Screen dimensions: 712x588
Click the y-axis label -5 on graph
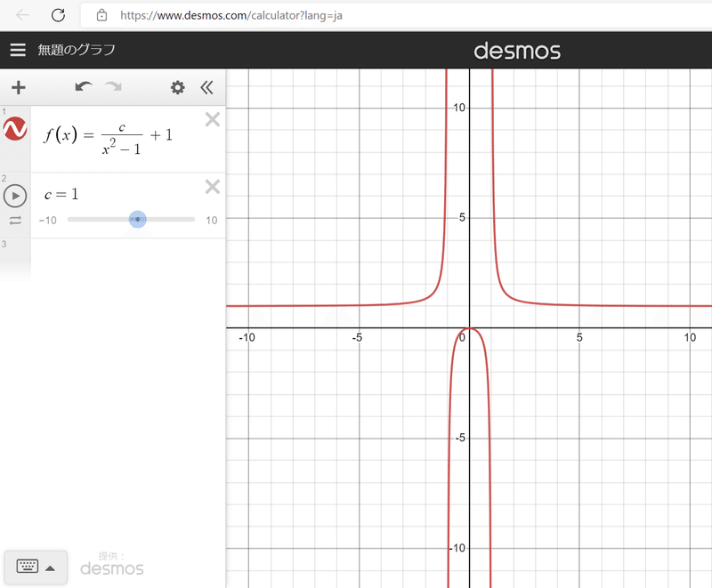click(460, 438)
